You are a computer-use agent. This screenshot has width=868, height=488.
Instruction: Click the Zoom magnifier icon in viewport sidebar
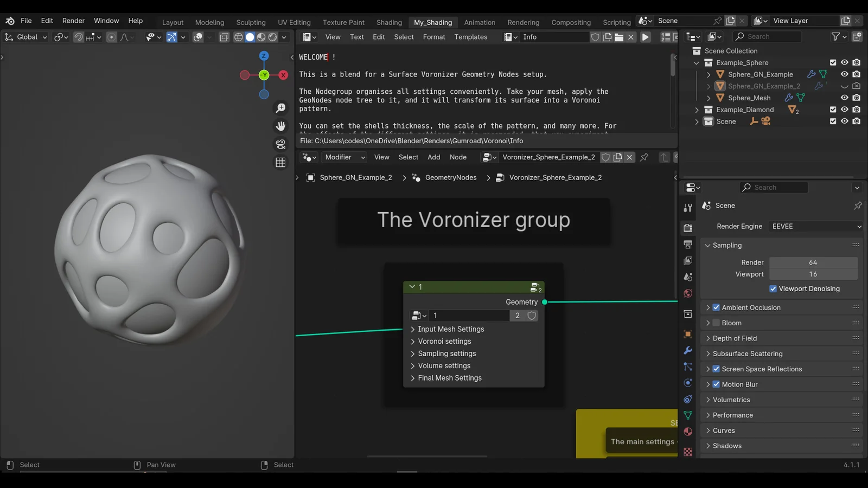280,108
